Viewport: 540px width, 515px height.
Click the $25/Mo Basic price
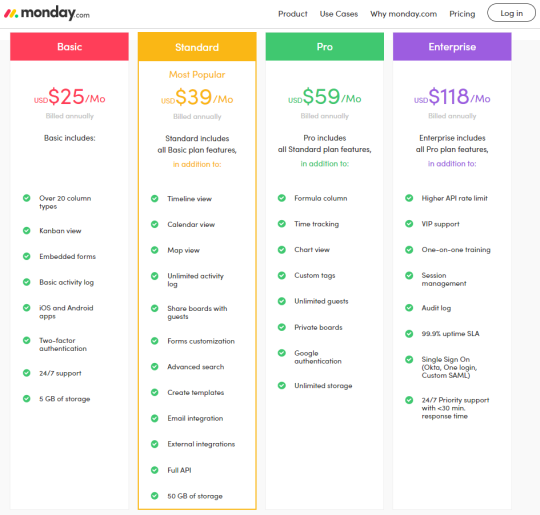(x=70, y=97)
